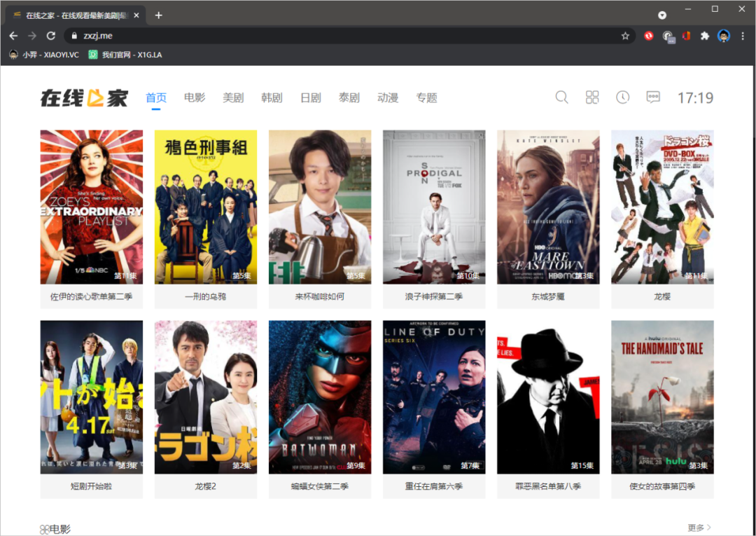Click the 电影 section heading
756x536 pixels.
pos(55,529)
